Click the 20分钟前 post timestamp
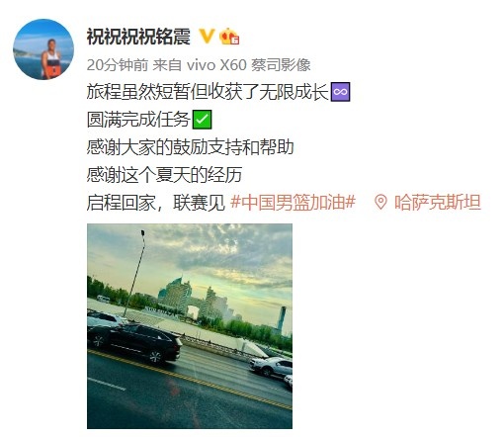 coord(118,65)
